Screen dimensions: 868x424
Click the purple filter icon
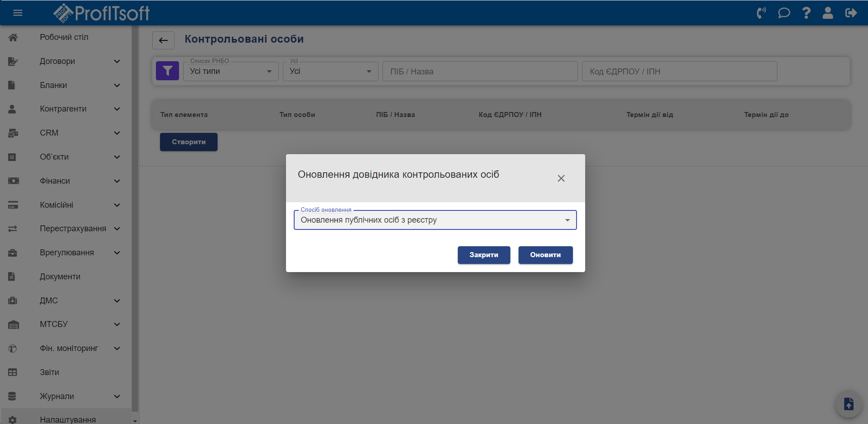pos(167,71)
